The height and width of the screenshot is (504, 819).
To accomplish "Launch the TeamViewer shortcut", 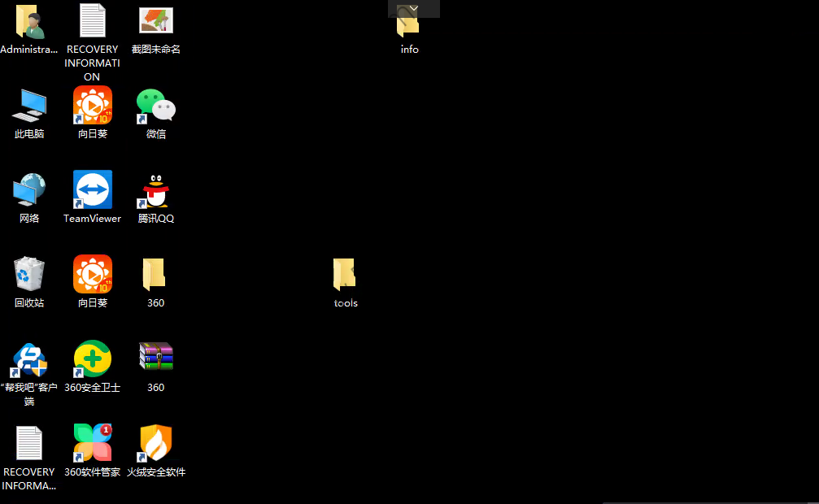I will [92, 190].
